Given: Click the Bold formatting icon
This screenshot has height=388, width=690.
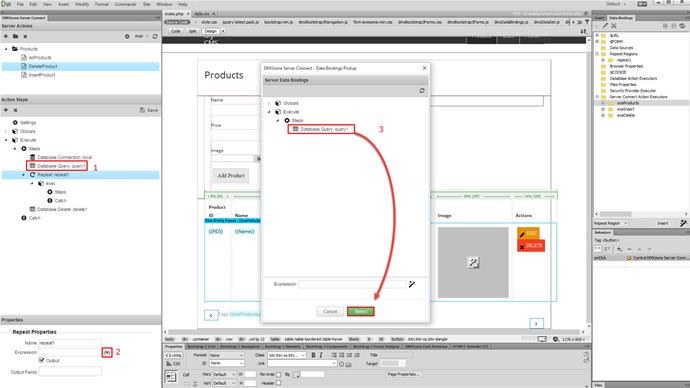Looking at the screenshot, I should point(313,355).
